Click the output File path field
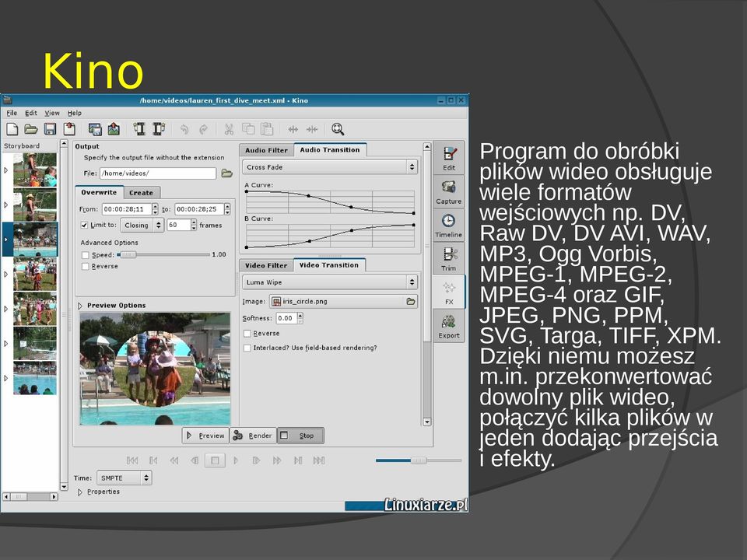This screenshot has height=560, width=747. click(158, 173)
